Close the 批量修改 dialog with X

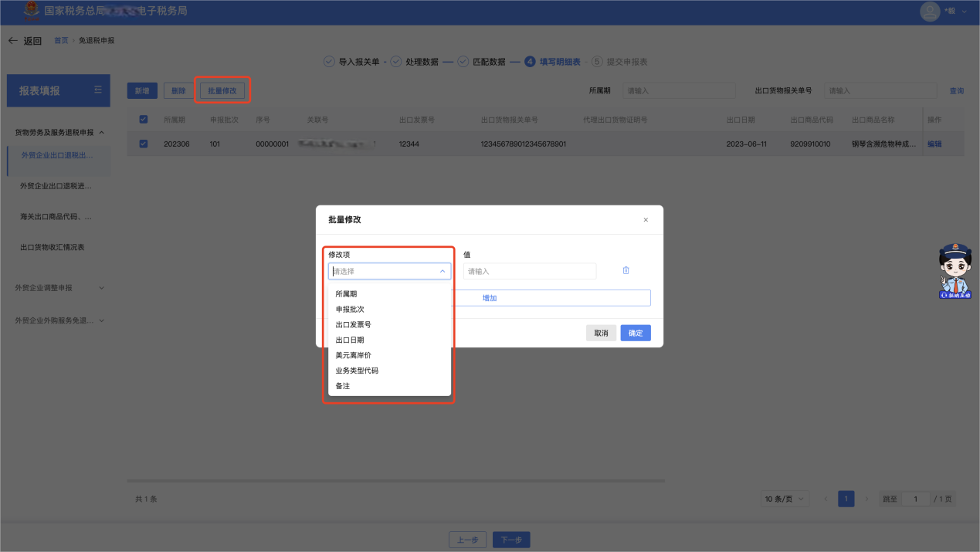click(646, 220)
